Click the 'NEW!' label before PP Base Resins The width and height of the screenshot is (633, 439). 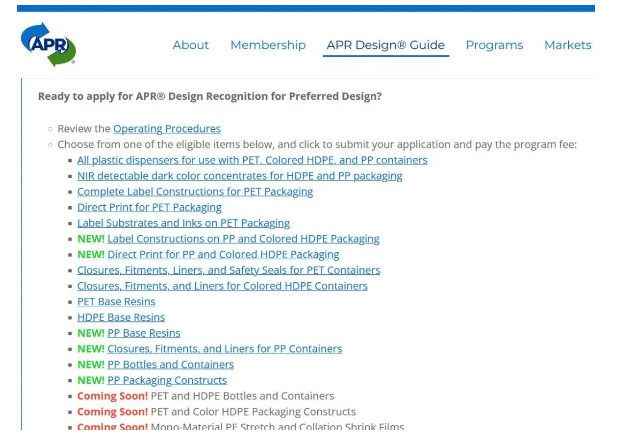coord(91,333)
